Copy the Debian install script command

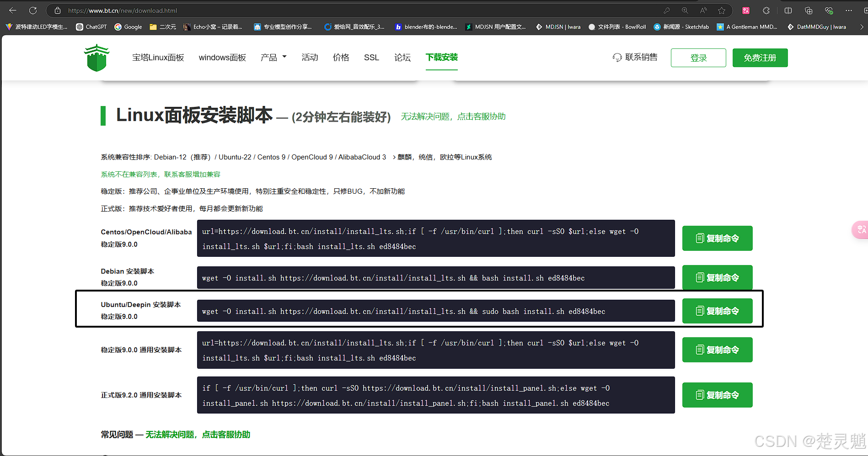pos(718,278)
